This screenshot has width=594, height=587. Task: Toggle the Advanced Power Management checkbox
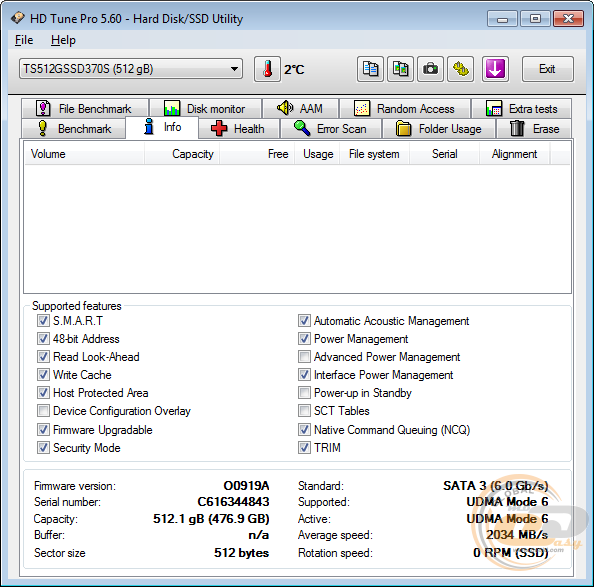click(x=304, y=356)
